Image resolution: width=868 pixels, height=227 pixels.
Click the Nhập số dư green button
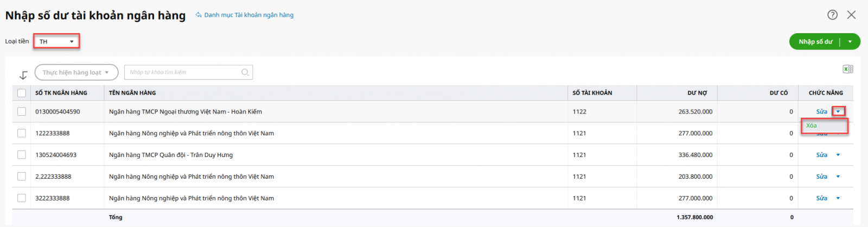815,42
